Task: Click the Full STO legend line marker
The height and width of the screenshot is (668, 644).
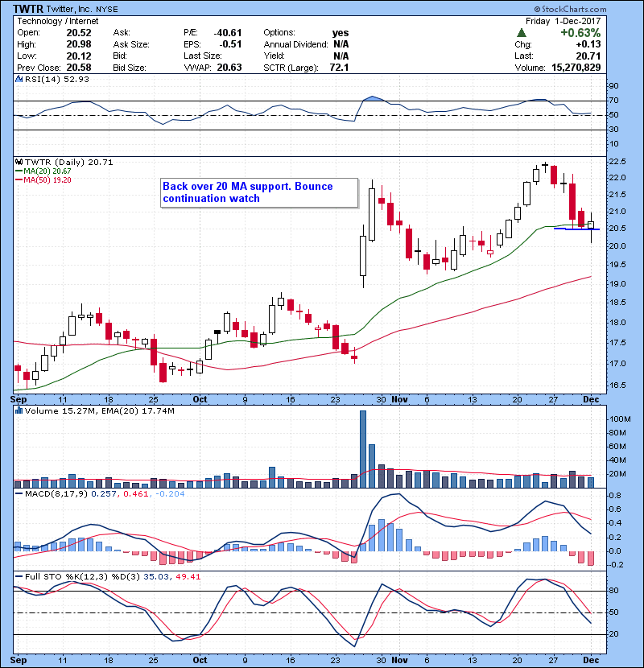Action: point(19,576)
